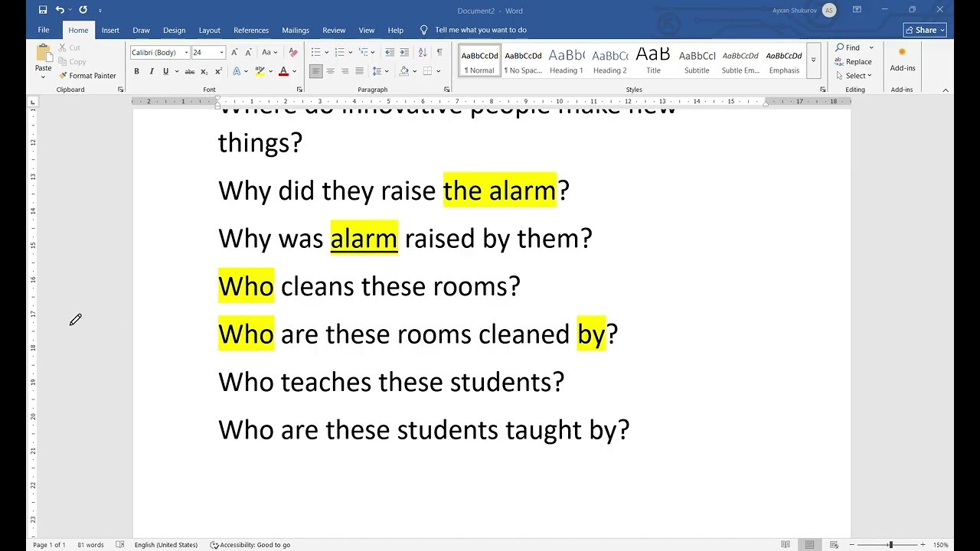Decrease paragraph indent
980x551 pixels.
(390, 52)
